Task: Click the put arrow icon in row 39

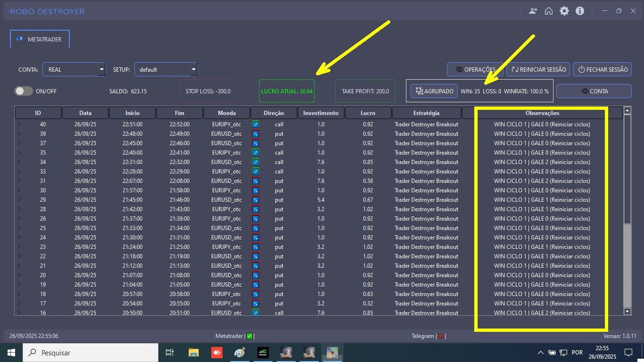Action: pos(256,134)
